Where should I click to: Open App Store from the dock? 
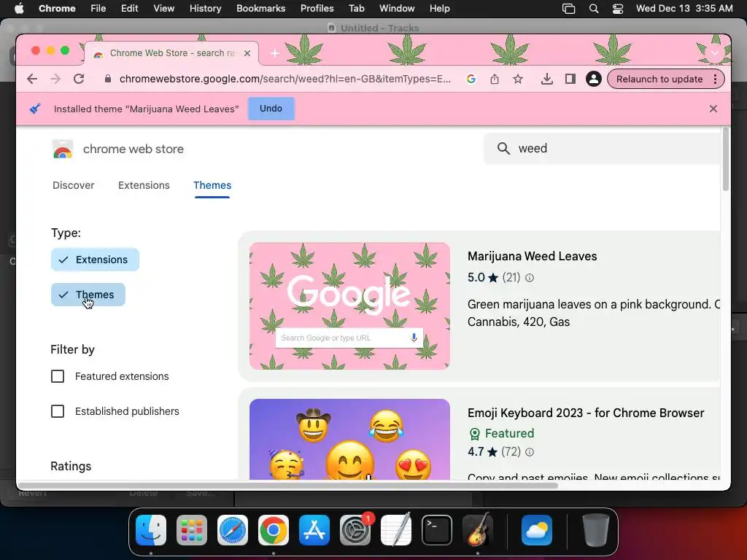[x=314, y=530]
